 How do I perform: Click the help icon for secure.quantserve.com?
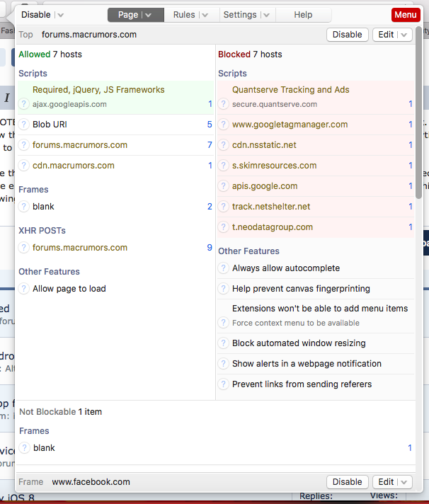pyautogui.click(x=223, y=104)
